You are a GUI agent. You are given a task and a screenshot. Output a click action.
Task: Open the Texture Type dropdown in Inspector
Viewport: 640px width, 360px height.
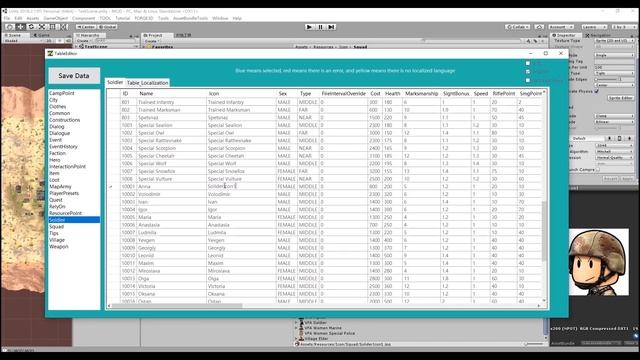pyautogui.click(x=614, y=41)
